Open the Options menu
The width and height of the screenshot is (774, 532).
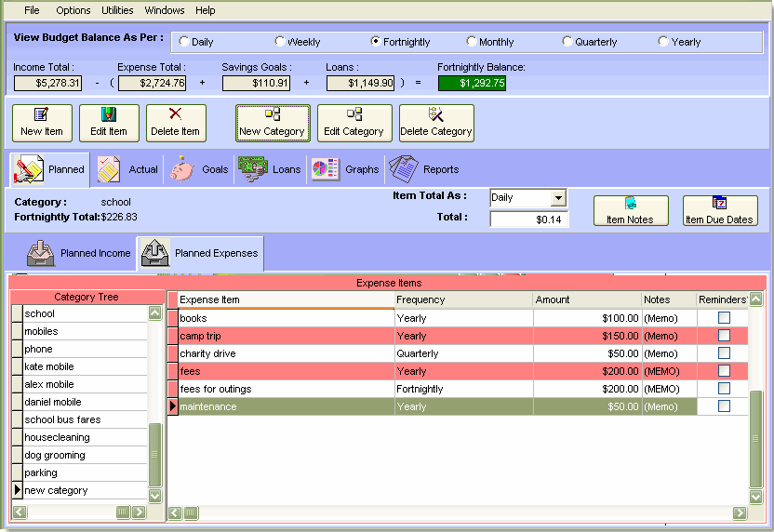pyautogui.click(x=73, y=10)
